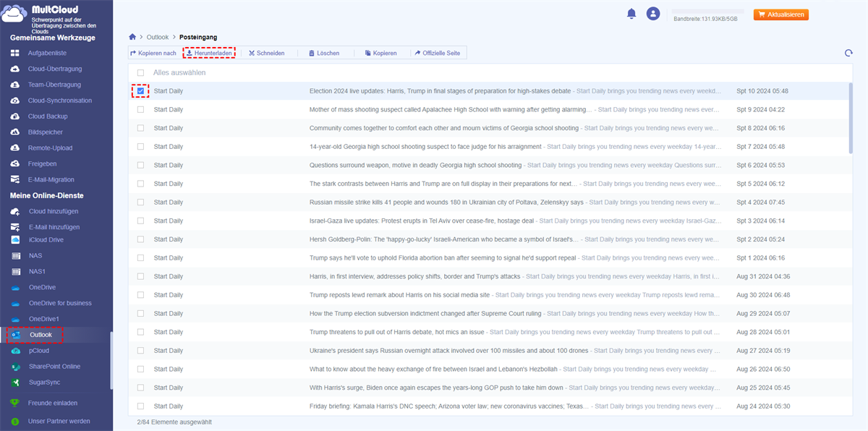868x431 pixels.
Task: Check the Spt 5 2024 email checkbox
Action: pos(140,184)
